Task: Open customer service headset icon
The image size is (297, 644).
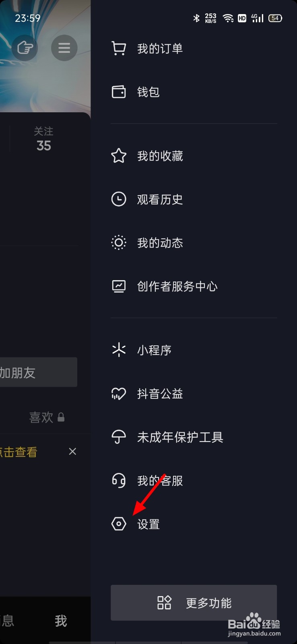Action: [119, 480]
